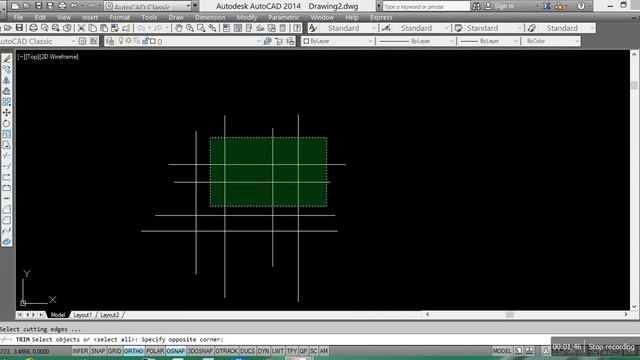Image resolution: width=640 pixels, height=360 pixels.
Task: Select the Scale tool in Modify toolbar
Action: coord(7,134)
